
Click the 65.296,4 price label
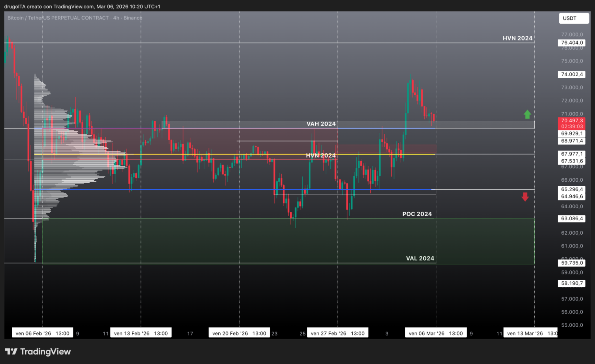click(572, 189)
